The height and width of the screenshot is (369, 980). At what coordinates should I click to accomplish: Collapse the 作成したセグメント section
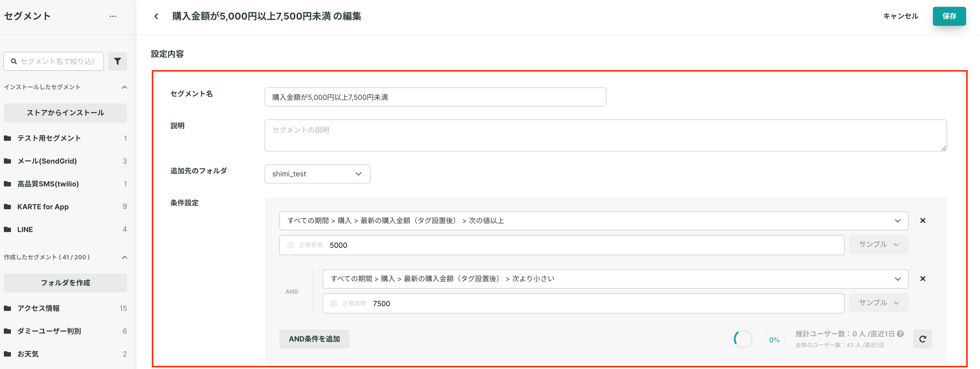[x=124, y=257]
